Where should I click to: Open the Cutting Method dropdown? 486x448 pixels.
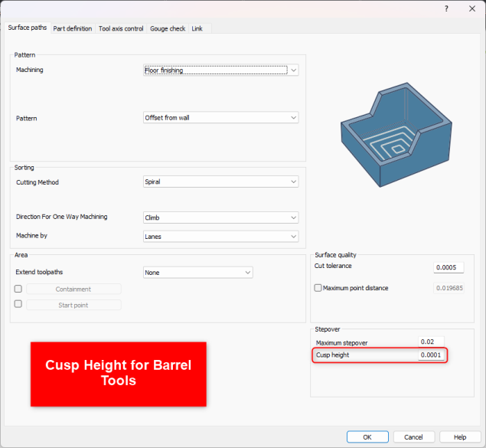[x=220, y=182]
